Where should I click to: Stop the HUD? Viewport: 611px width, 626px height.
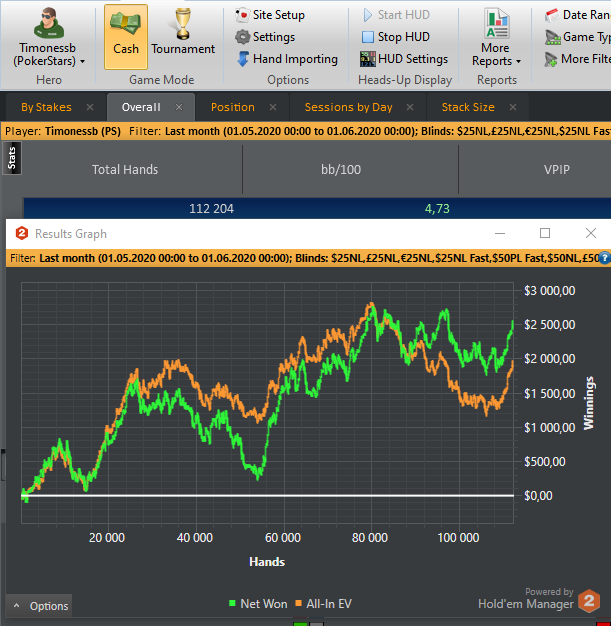click(x=395, y=37)
